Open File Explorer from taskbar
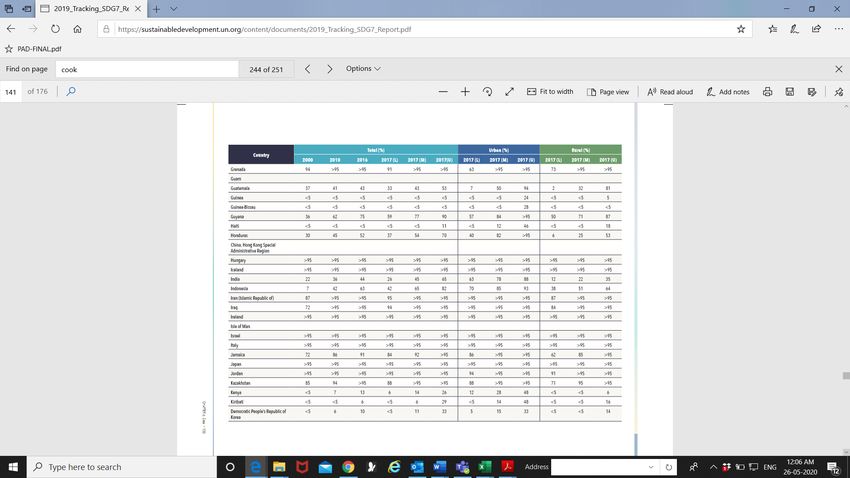This screenshot has height=478, width=850. [279, 467]
